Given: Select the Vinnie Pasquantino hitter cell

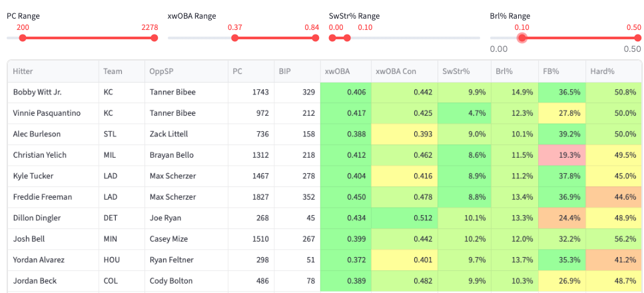Looking at the screenshot, I should 53,113.
